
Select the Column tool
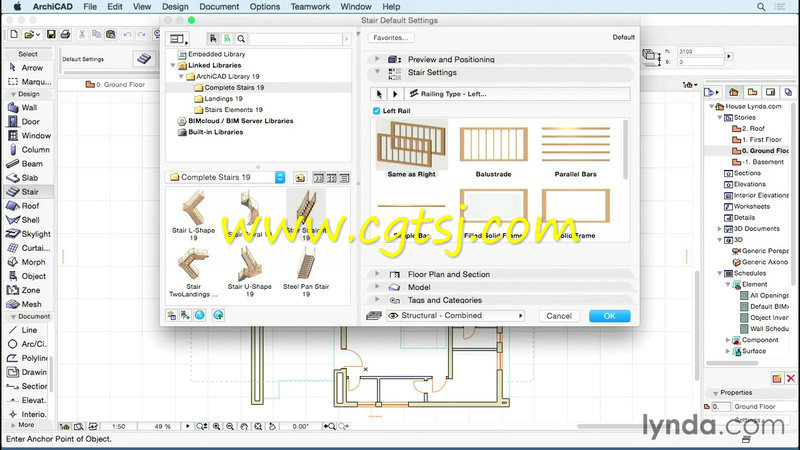(28, 149)
